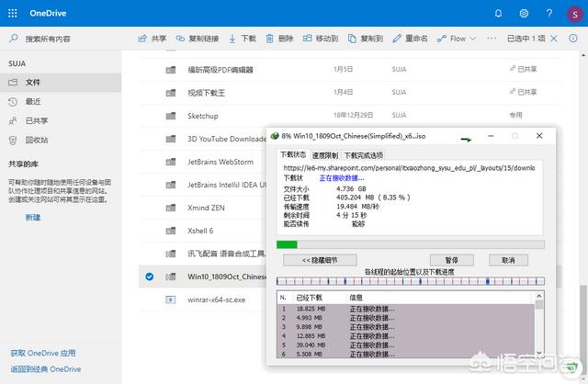Click 已共享 status for 福昕高级PDF编辑器
588x384 pixels.
point(523,69)
